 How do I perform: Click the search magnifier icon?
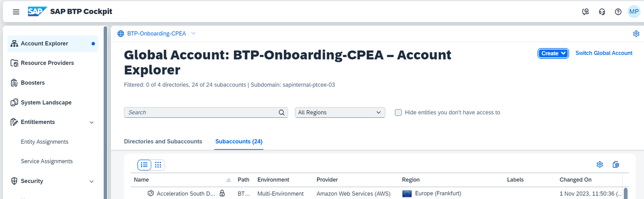click(282, 112)
